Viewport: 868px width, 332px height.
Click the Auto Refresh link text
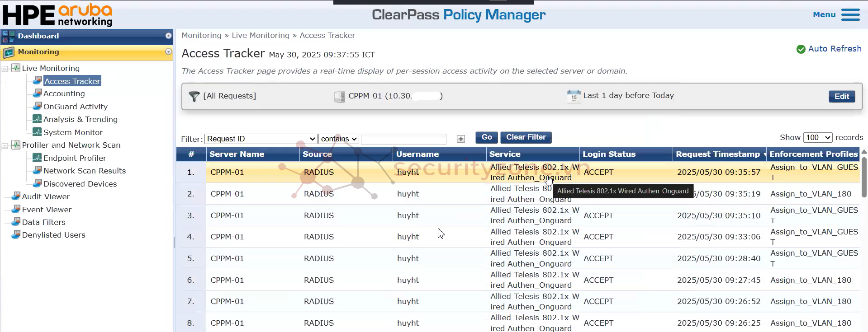tap(835, 49)
